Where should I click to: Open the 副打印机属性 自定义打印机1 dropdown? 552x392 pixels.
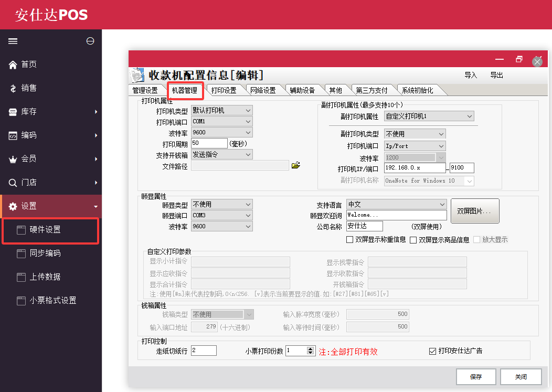point(429,116)
